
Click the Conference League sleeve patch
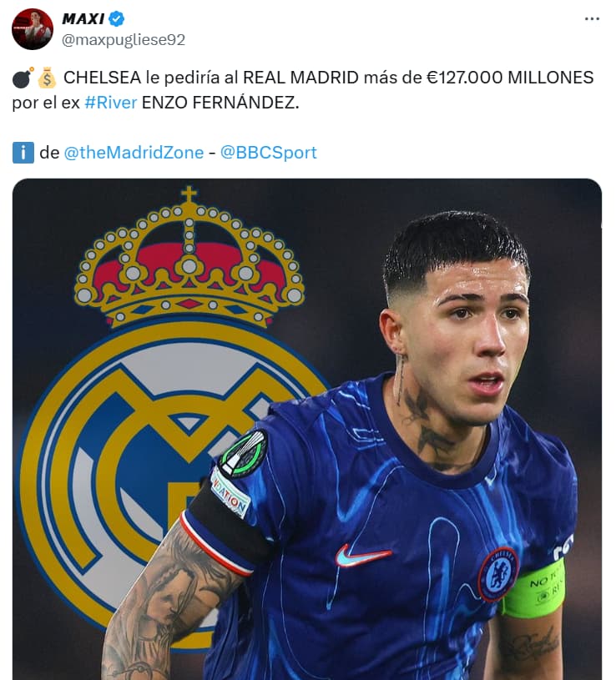[243, 453]
